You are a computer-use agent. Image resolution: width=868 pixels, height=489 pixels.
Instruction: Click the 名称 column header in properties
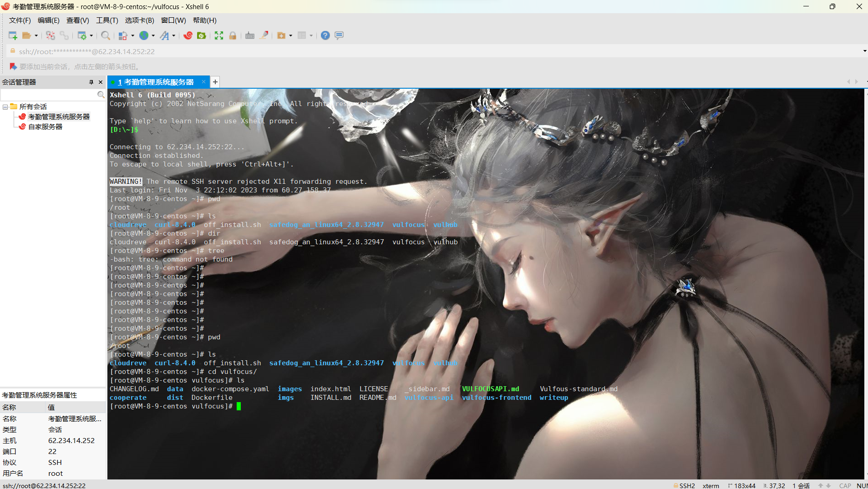(23, 407)
